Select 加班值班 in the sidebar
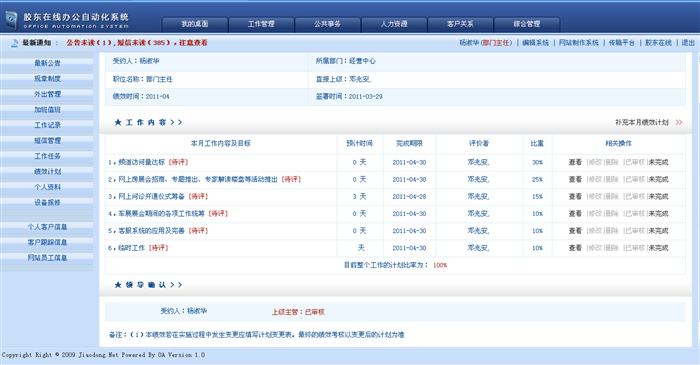Viewport: 700px width, 365px height. tap(47, 110)
